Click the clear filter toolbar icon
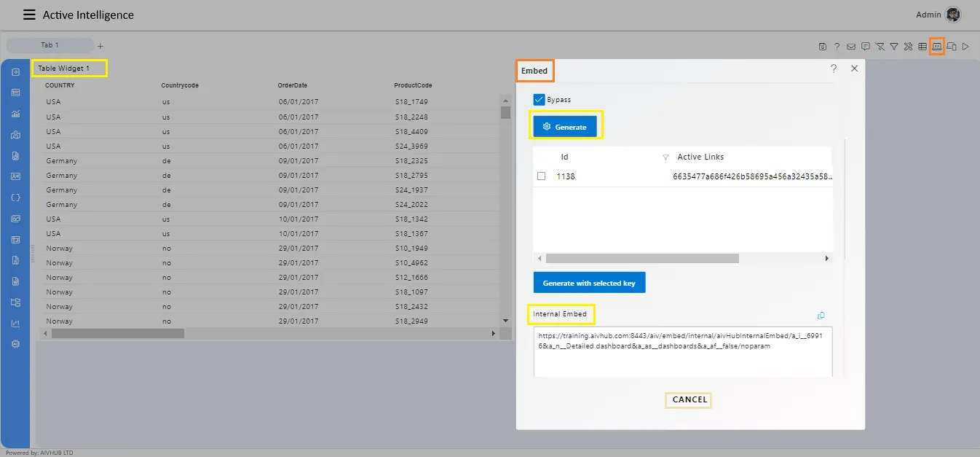This screenshot has width=980, height=457. (880, 46)
